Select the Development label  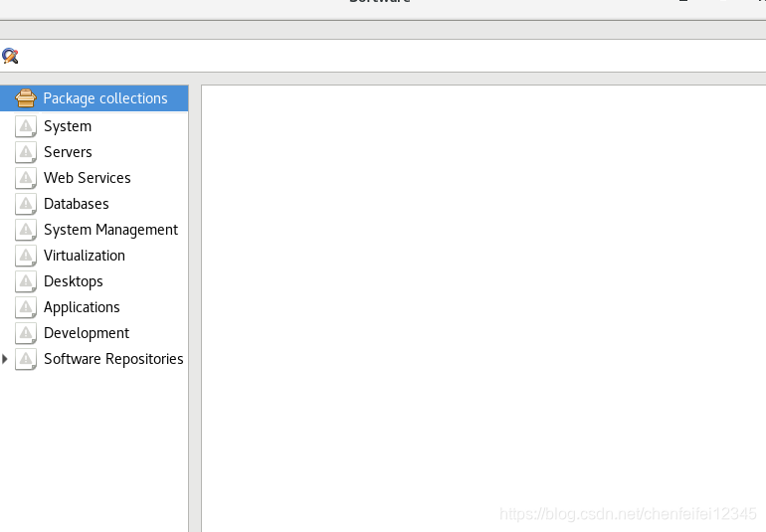point(87,334)
